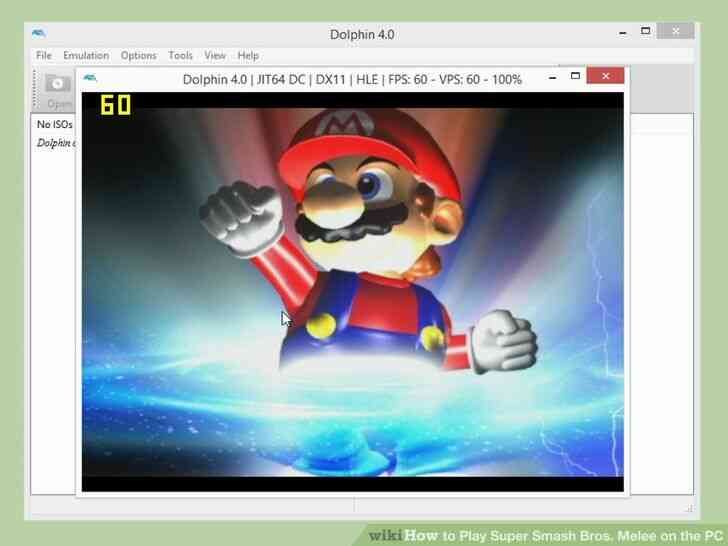Maximize the main Dolphin 4.0 window
This screenshot has height=546, width=728.
tap(645, 31)
